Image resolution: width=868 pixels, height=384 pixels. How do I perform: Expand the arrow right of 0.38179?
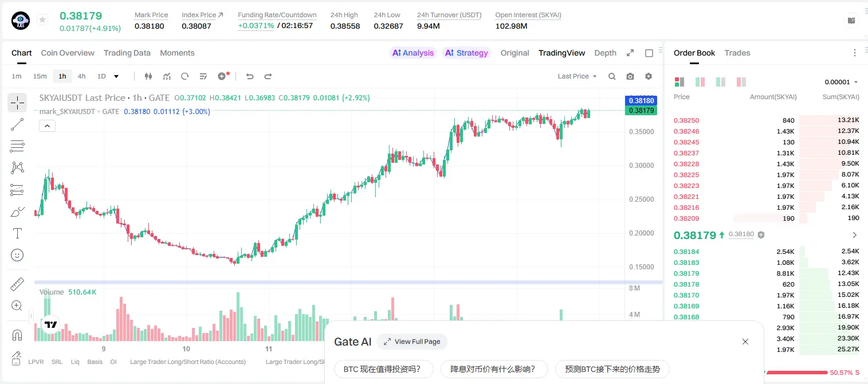tap(855, 235)
